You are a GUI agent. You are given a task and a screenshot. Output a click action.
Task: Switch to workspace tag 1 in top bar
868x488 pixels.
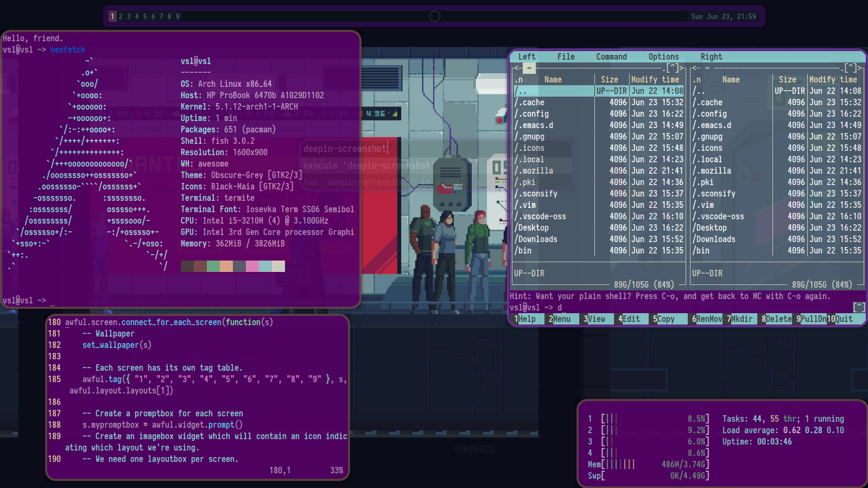tap(112, 16)
